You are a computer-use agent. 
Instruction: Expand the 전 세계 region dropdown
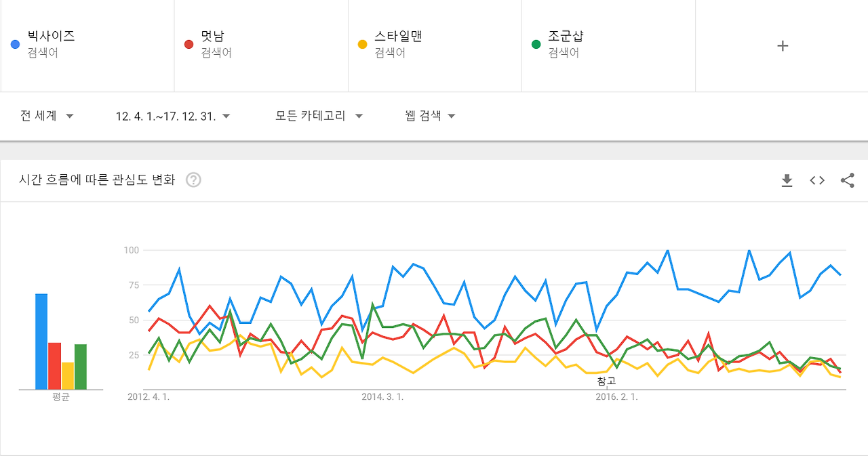tap(47, 116)
